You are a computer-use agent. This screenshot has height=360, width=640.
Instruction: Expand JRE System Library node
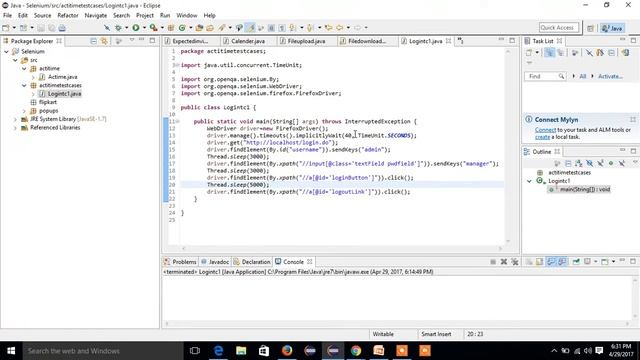pyautogui.click(x=15, y=119)
